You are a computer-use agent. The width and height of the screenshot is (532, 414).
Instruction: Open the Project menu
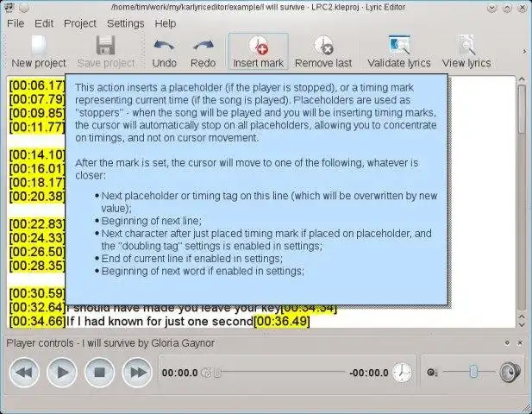tap(80, 23)
